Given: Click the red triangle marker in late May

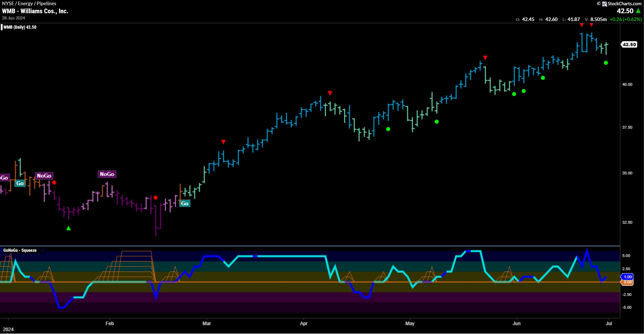Looking at the screenshot, I should coord(485,58).
